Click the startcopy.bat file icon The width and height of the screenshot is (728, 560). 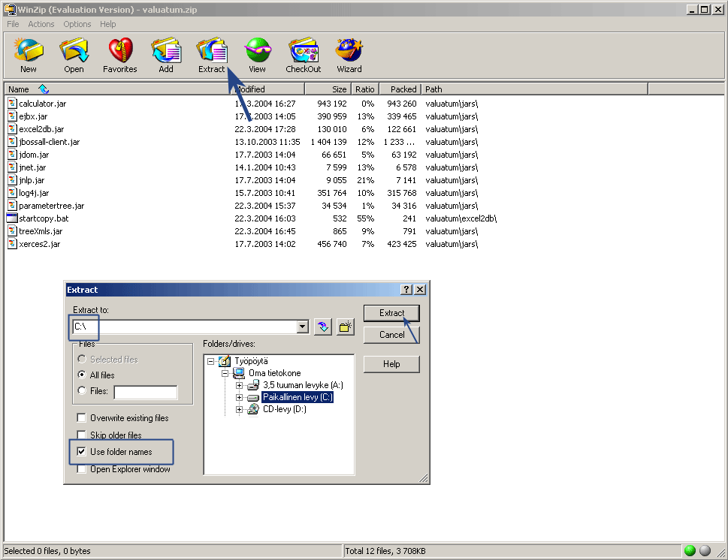[x=12, y=218]
